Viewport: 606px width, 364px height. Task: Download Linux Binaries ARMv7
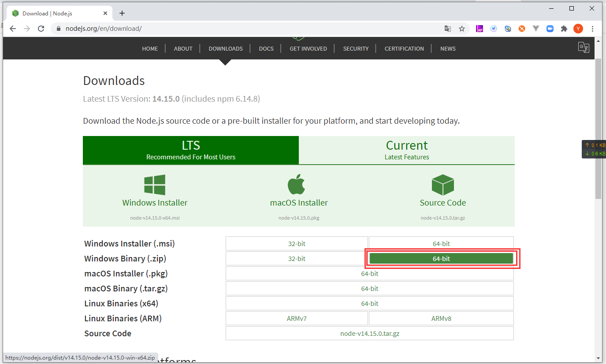297,318
